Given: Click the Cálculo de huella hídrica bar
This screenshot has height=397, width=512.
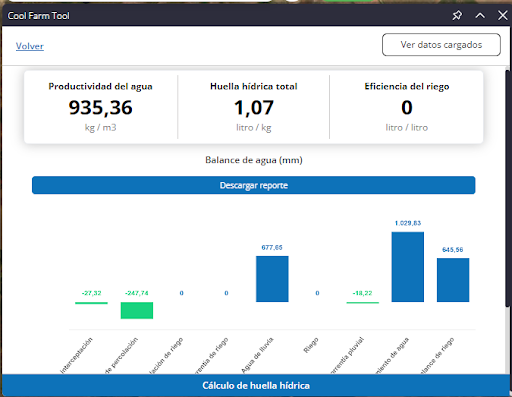Looking at the screenshot, I should point(256,385).
